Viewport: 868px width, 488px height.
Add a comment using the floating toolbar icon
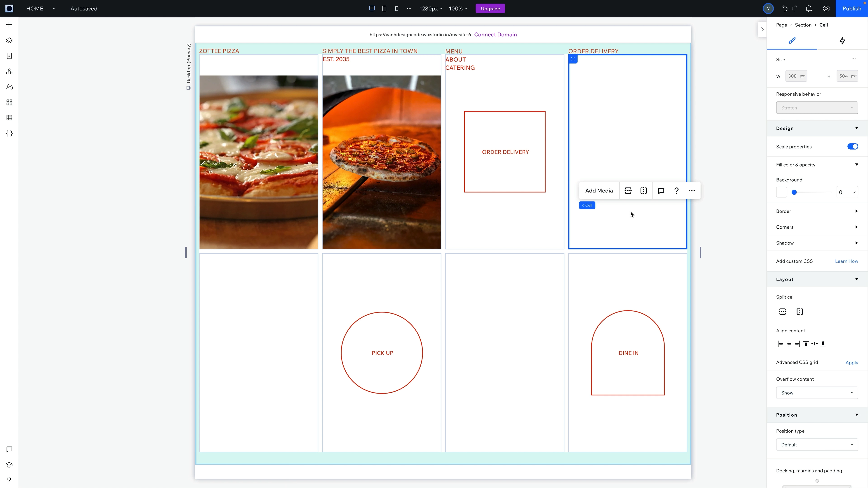pos(661,190)
